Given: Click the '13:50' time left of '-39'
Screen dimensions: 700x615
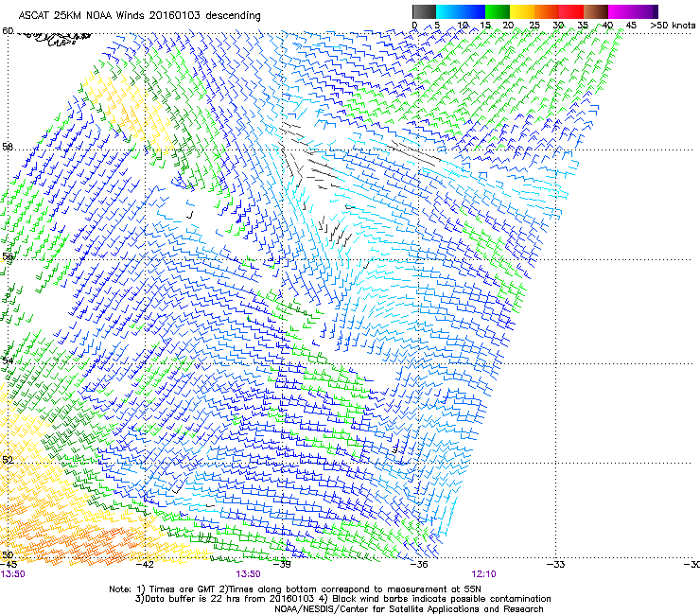Looking at the screenshot, I should [x=248, y=574].
